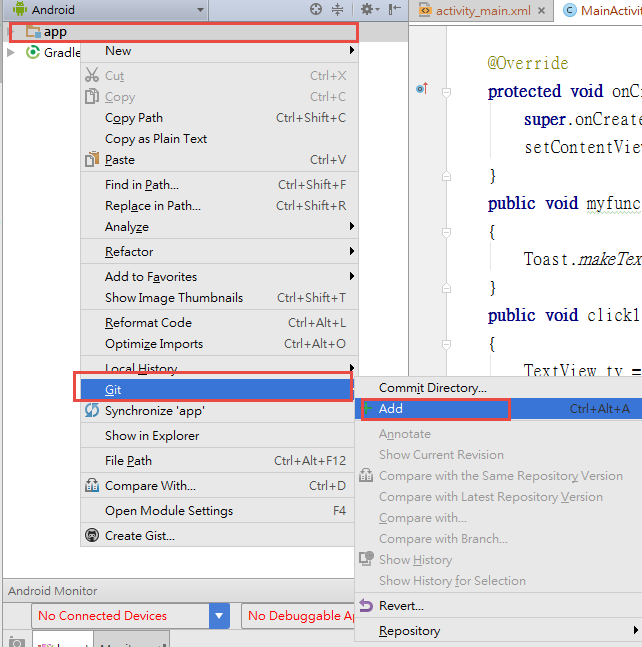642x647 pixels.
Task: Click the Synchronize refresh icon
Action: coord(92,410)
